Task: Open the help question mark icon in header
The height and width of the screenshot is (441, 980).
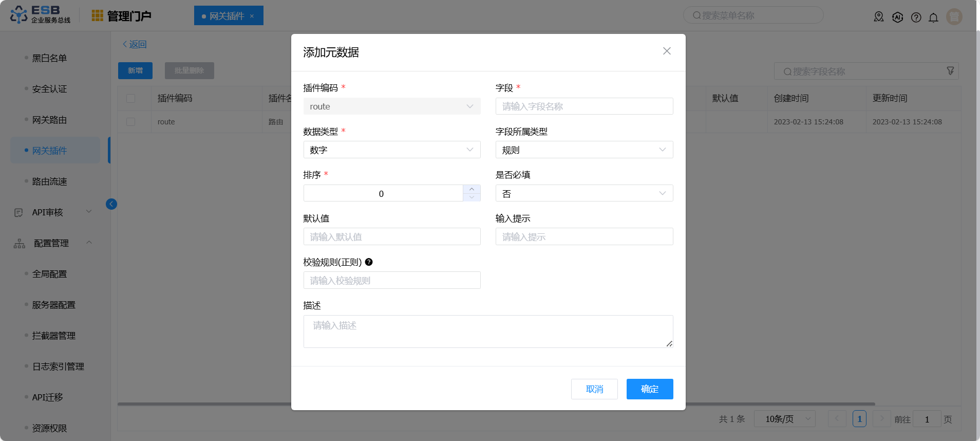Action: coord(916,17)
